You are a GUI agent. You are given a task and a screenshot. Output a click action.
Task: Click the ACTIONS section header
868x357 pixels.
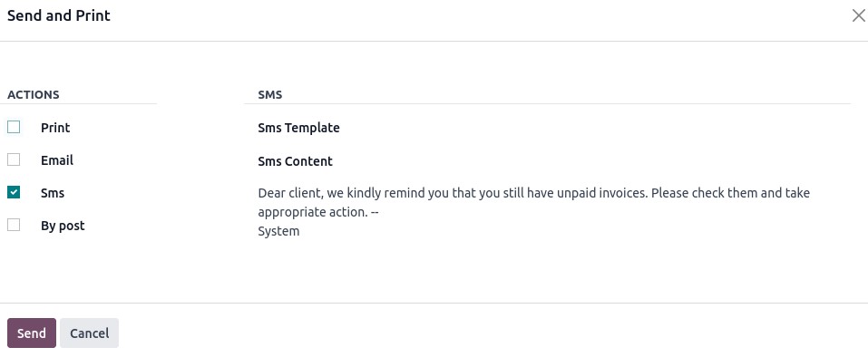coord(34,94)
